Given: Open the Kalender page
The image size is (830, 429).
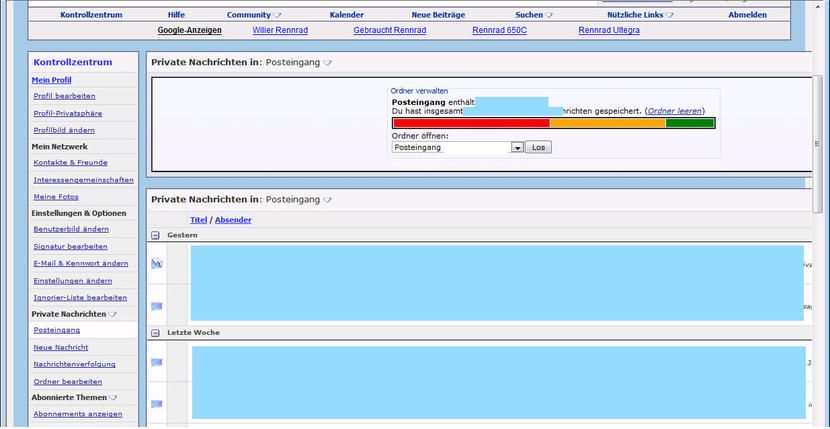Looking at the screenshot, I should (x=346, y=15).
